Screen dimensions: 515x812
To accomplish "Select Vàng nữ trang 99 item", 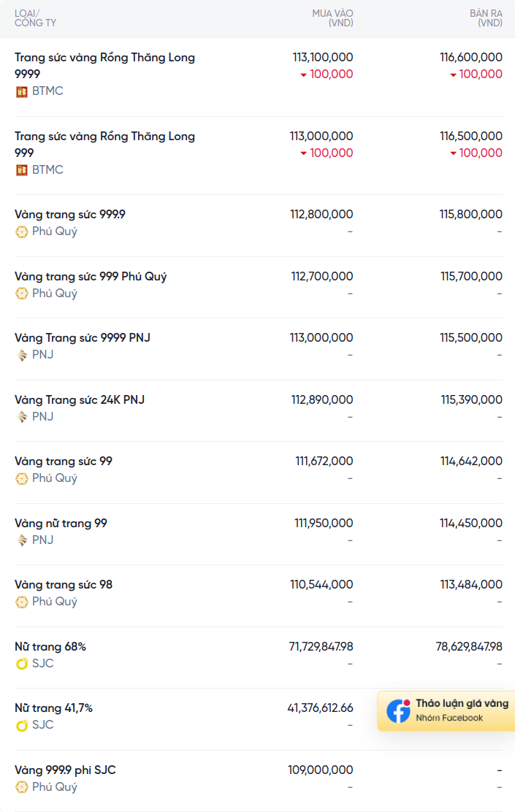I will click(x=61, y=523).
